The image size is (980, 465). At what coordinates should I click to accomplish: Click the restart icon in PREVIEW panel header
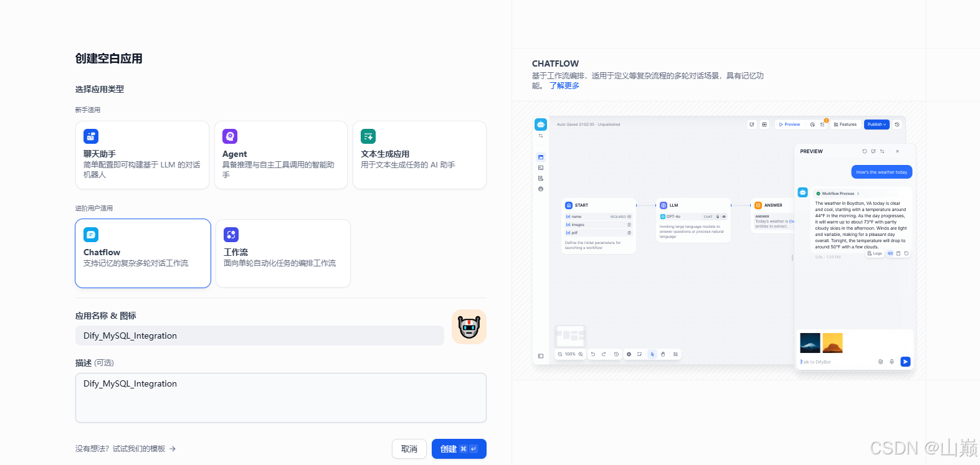(x=864, y=151)
